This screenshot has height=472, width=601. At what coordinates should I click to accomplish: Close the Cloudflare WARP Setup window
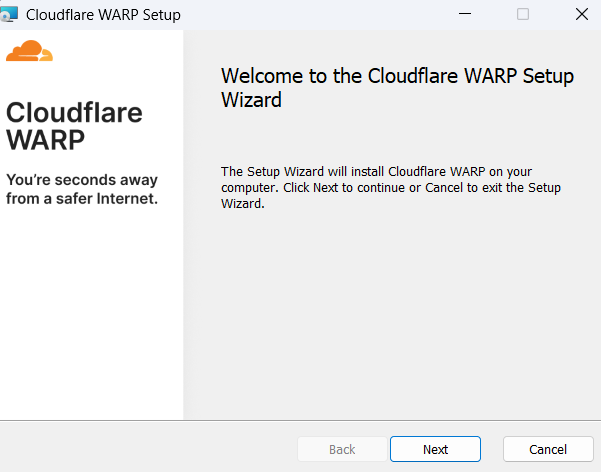tap(581, 15)
